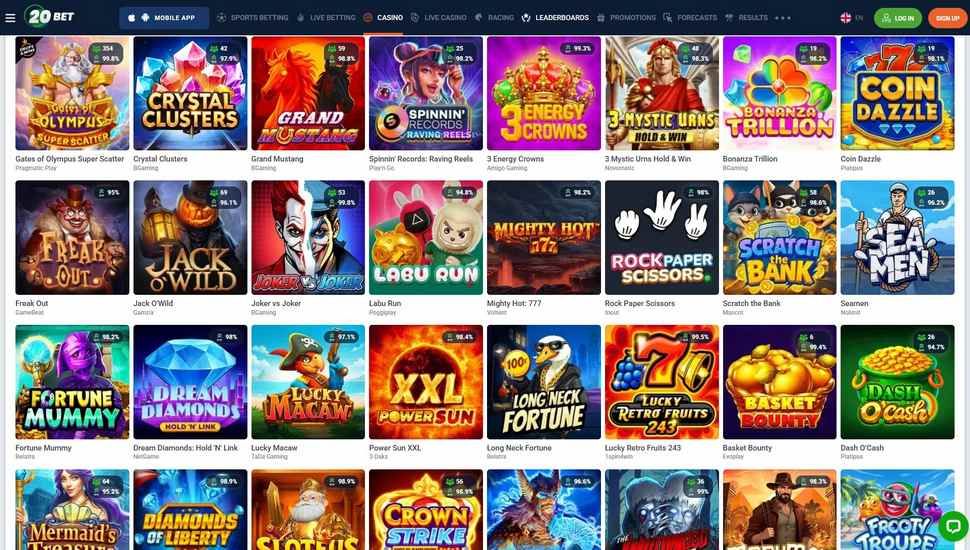Open the Crystal Clusters game thumbnail
The image size is (970, 550).
click(190, 93)
